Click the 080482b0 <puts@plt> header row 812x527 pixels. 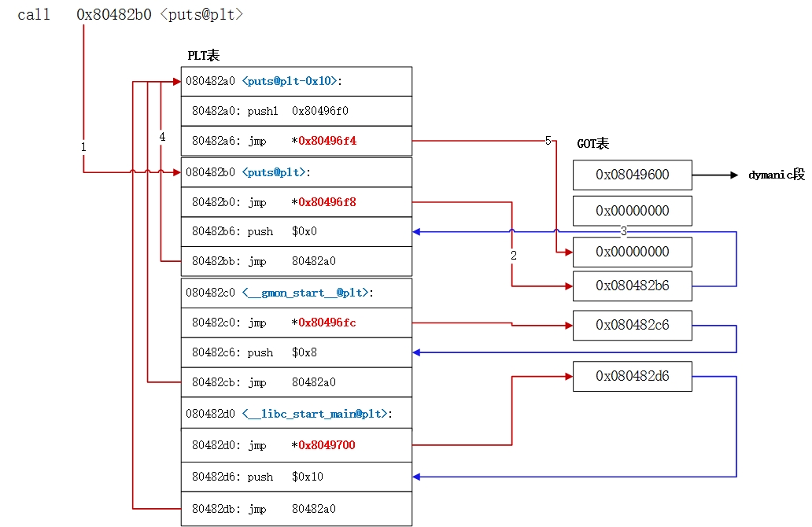pyautogui.click(x=296, y=172)
